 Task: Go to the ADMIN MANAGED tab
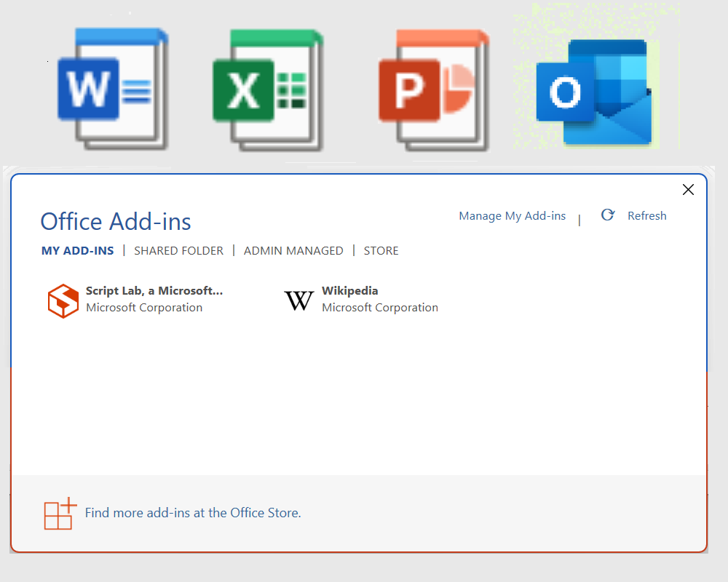click(x=293, y=251)
